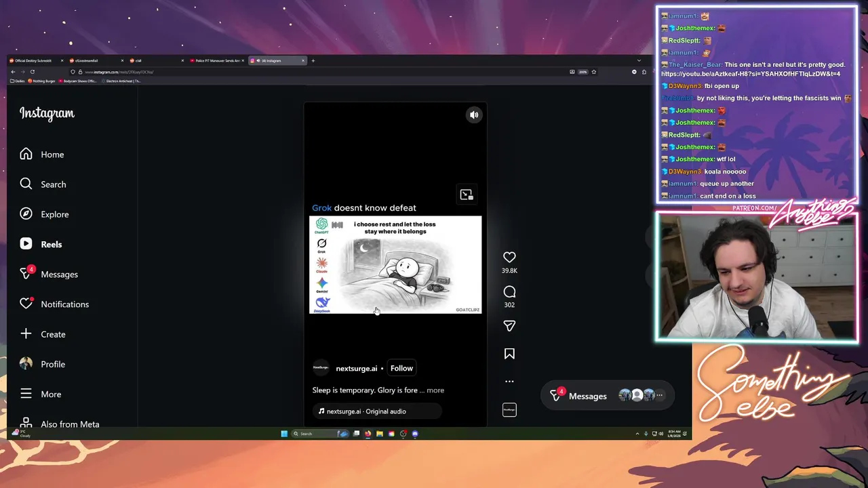Image resolution: width=868 pixels, height=488 pixels.
Task: Open File Explorer from taskbar
Action: click(380, 434)
